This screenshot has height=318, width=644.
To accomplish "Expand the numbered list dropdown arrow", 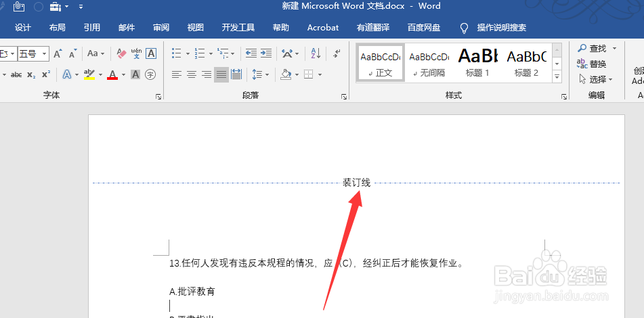I will click(x=211, y=53).
